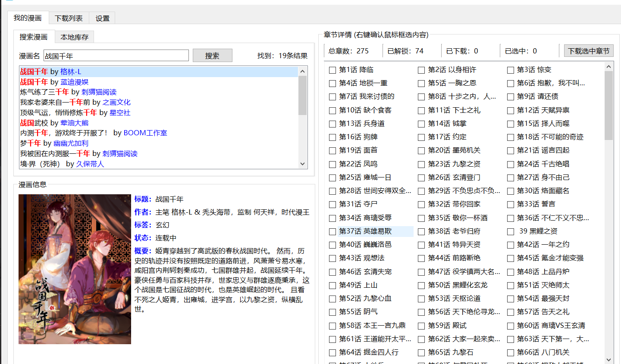Click the 下载选中章节 button

(x=588, y=51)
